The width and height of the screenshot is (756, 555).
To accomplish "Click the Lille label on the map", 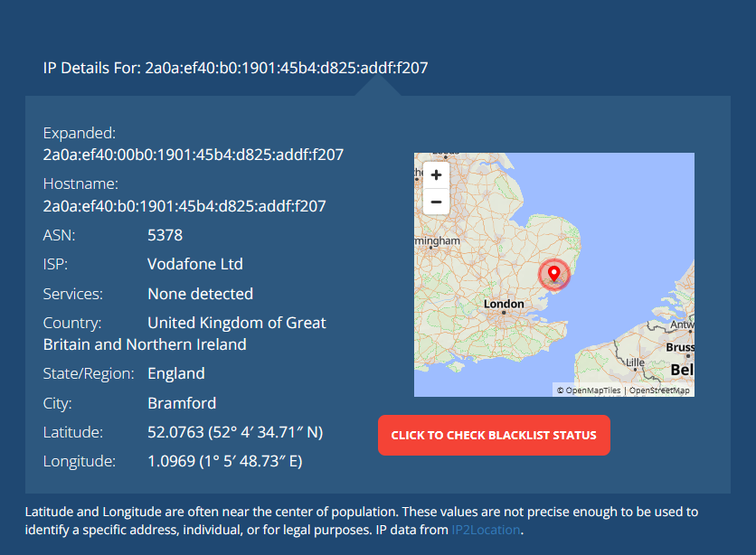I will [635, 362].
